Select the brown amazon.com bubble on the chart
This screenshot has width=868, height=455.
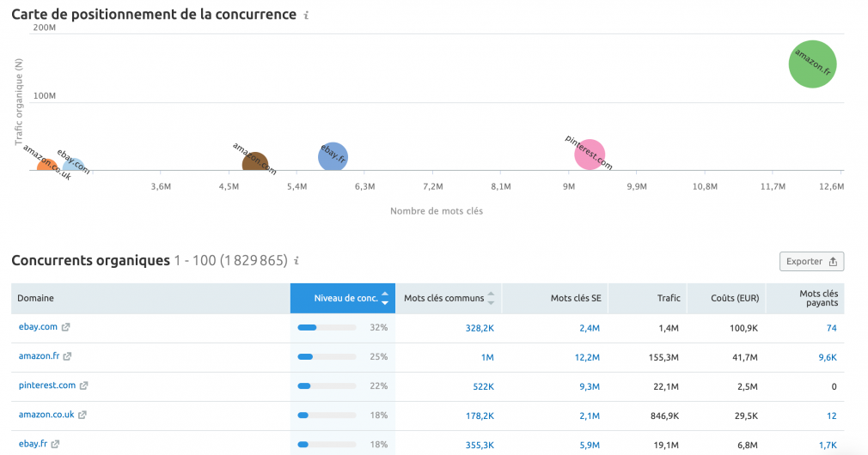click(x=255, y=162)
